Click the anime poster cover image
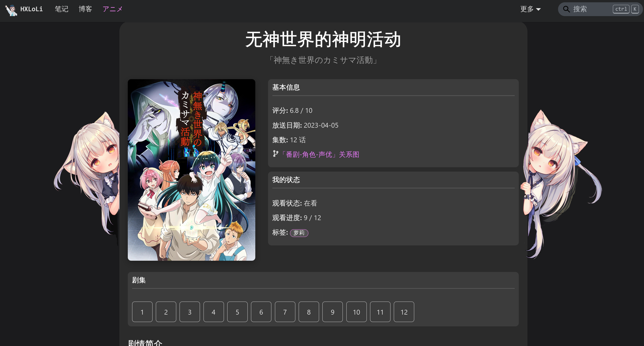 (x=192, y=170)
